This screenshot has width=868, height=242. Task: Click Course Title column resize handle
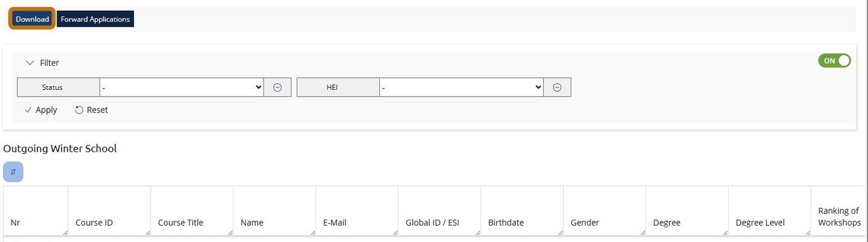(230, 232)
